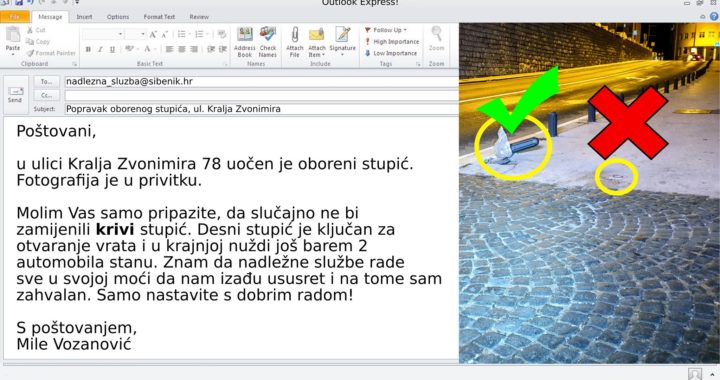Image resolution: width=720 pixels, height=380 pixels.
Task: Send the email with Send button
Action: pyautogui.click(x=15, y=95)
